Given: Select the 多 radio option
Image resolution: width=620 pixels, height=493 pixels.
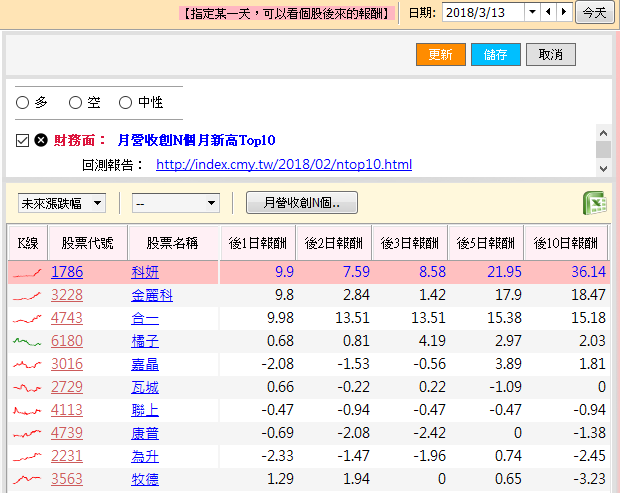Looking at the screenshot, I should click(x=23, y=102).
